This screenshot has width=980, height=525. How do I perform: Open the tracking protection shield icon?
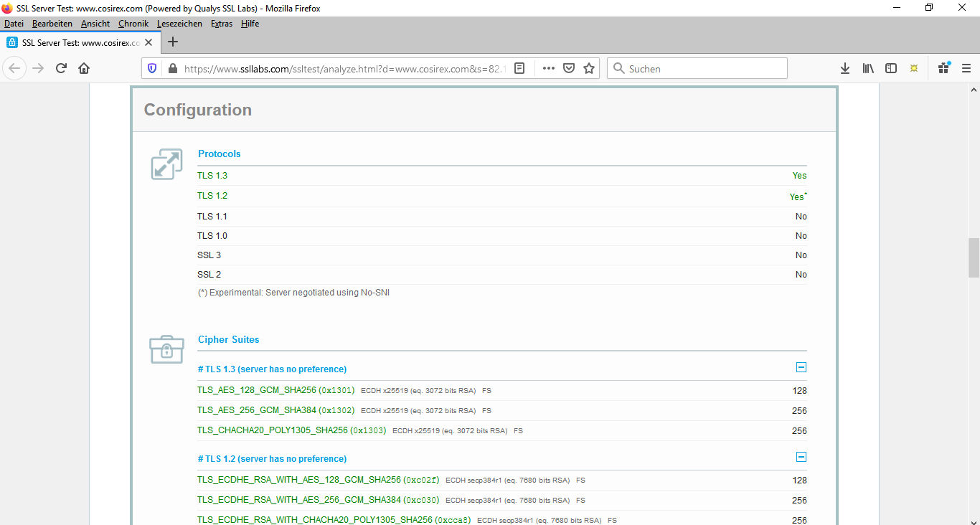point(152,68)
